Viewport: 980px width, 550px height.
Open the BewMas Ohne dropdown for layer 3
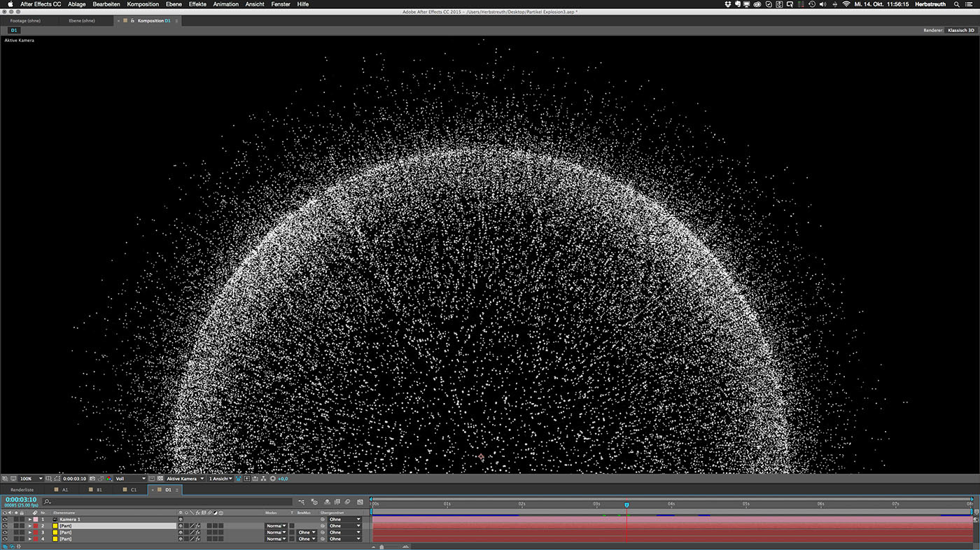tap(307, 533)
